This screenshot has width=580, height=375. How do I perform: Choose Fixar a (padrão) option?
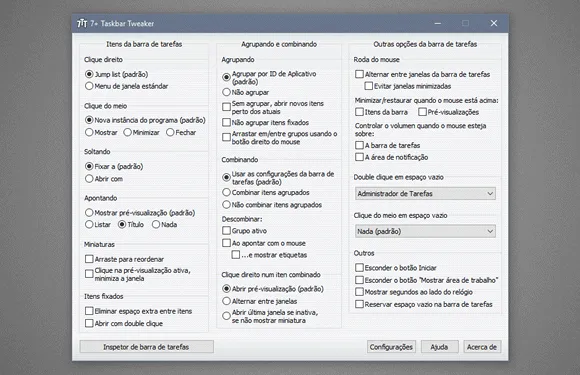(x=89, y=166)
